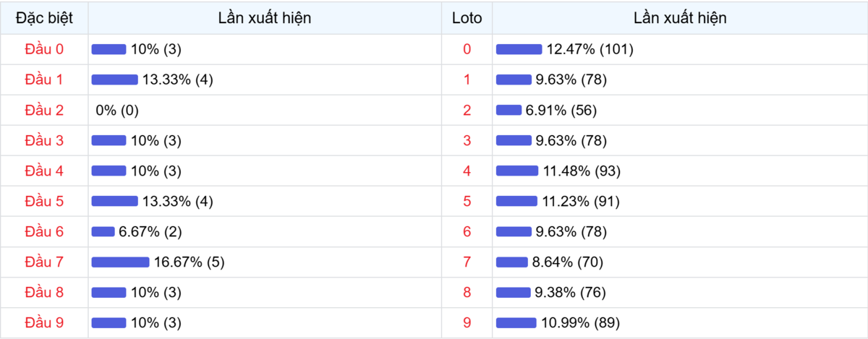
Task: Click the 'Loto' column header
Action: [467, 18]
